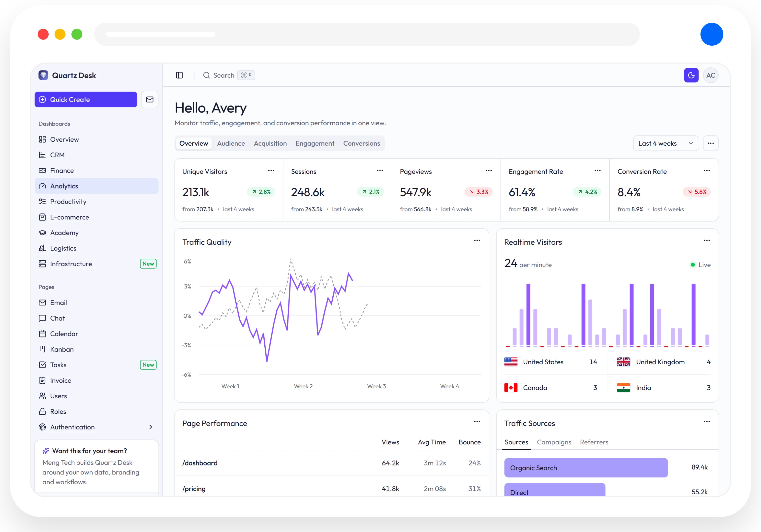Click the Quartz Desk logo
Screen dimensions: 761x532
(43, 75)
